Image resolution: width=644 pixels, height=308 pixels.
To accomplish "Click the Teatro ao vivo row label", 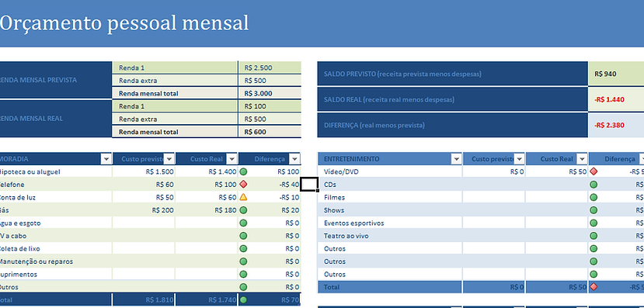I will click(346, 235).
